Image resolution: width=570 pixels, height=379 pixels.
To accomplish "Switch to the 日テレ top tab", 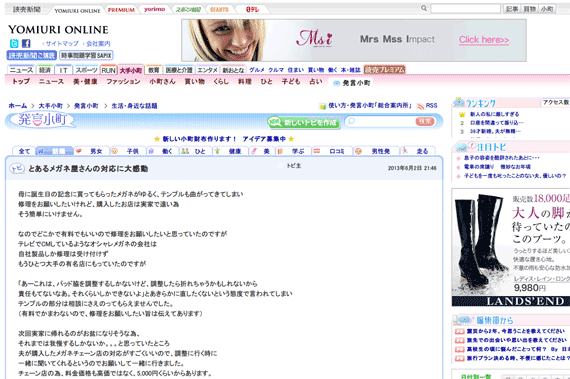I will (252, 9).
